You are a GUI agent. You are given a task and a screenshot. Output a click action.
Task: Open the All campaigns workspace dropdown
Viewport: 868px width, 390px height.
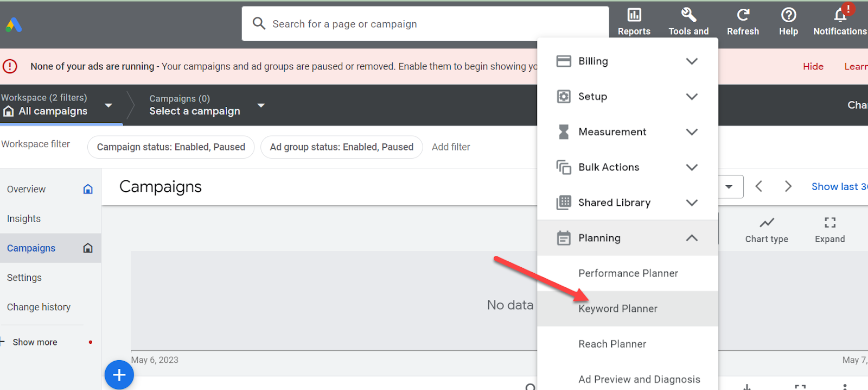tap(108, 105)
